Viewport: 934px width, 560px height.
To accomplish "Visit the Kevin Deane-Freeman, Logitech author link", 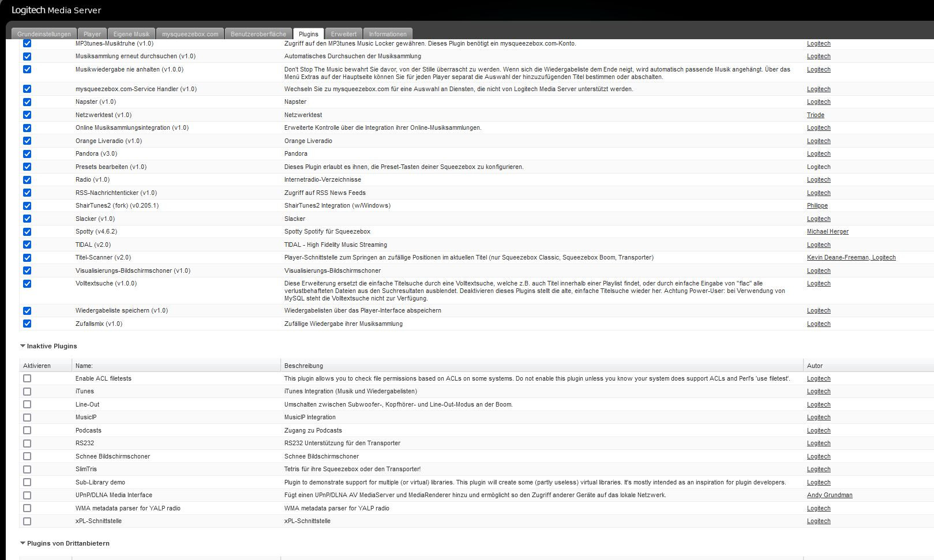I will click(x=851, y=258).
